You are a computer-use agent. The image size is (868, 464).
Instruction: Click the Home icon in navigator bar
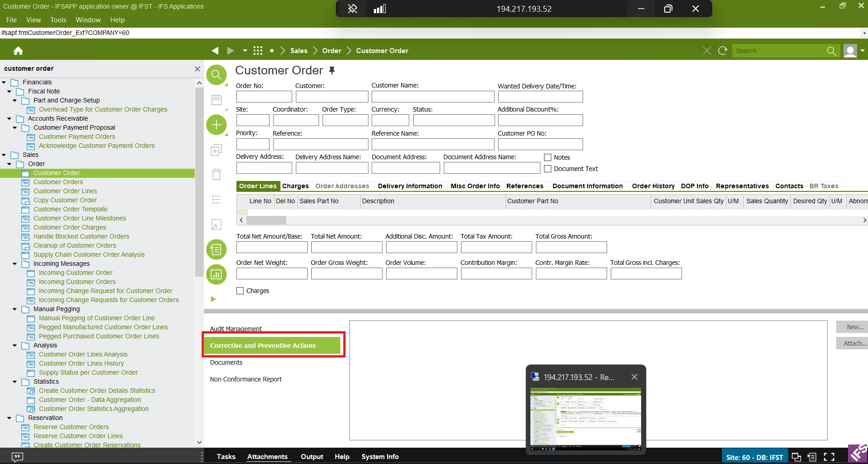tap(18, 51)
